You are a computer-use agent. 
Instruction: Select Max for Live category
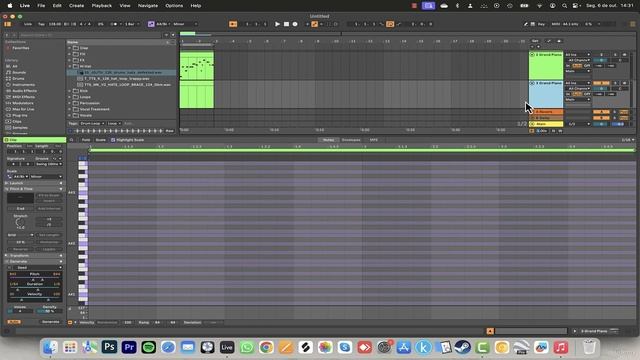pos(23,109)
